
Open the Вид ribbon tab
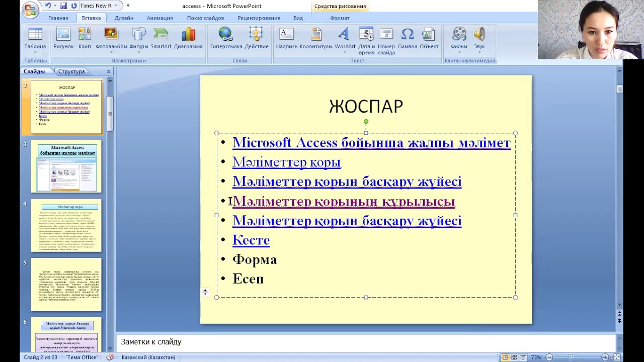[298, 18]
